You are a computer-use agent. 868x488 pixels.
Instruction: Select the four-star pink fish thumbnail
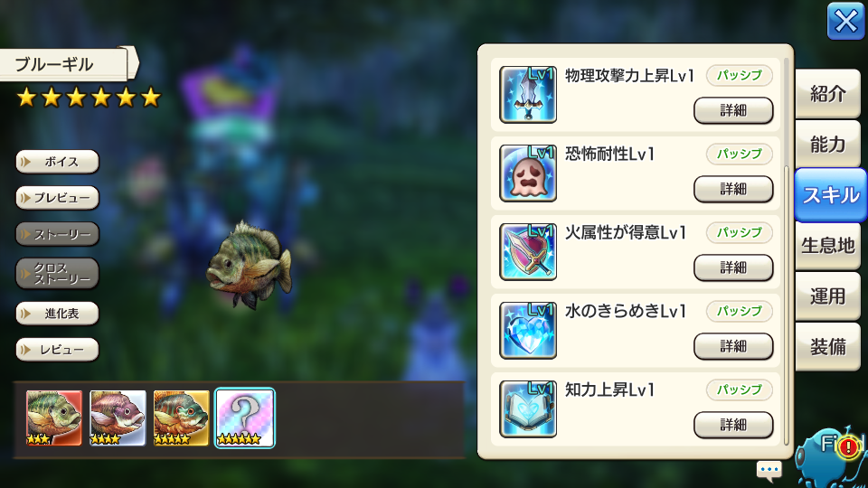118,418
